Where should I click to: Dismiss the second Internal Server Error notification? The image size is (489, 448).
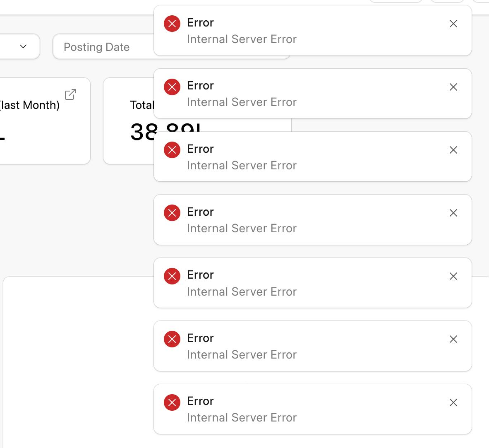tap(453, 87)
